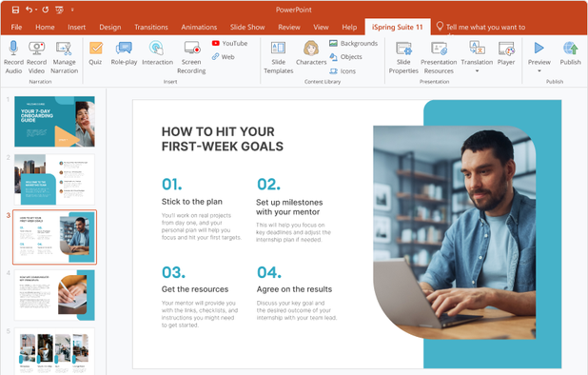
Task: Open the Customize Quick Access Toolbar dropdown
Action: pyautogui.click(x=72, y=10)
